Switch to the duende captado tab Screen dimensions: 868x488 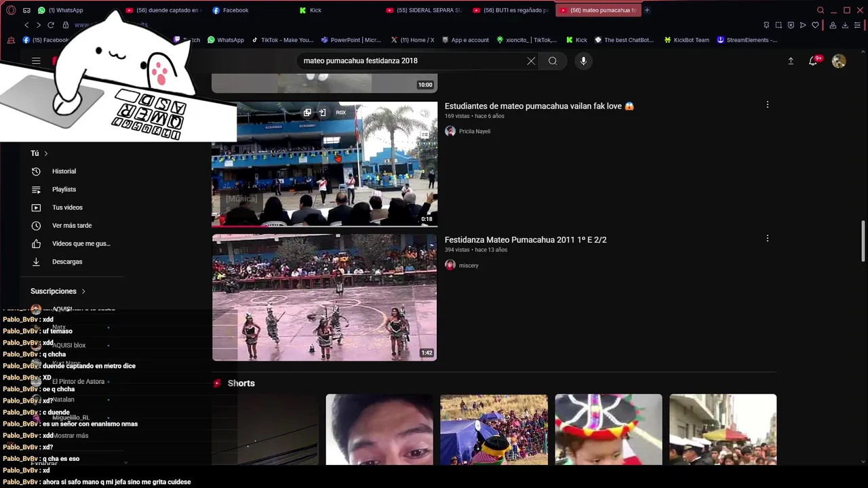tap(163, 10)
